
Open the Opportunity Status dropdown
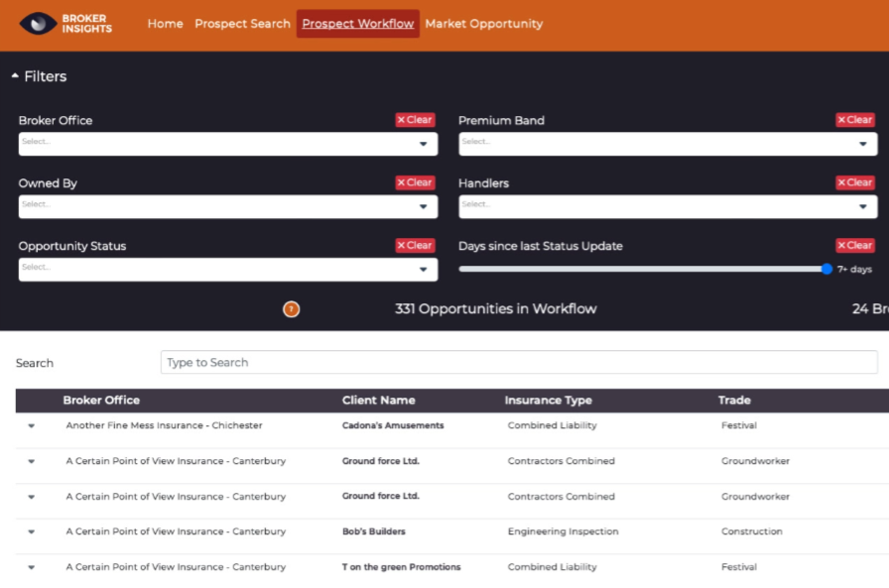click(x=228, y=270)
